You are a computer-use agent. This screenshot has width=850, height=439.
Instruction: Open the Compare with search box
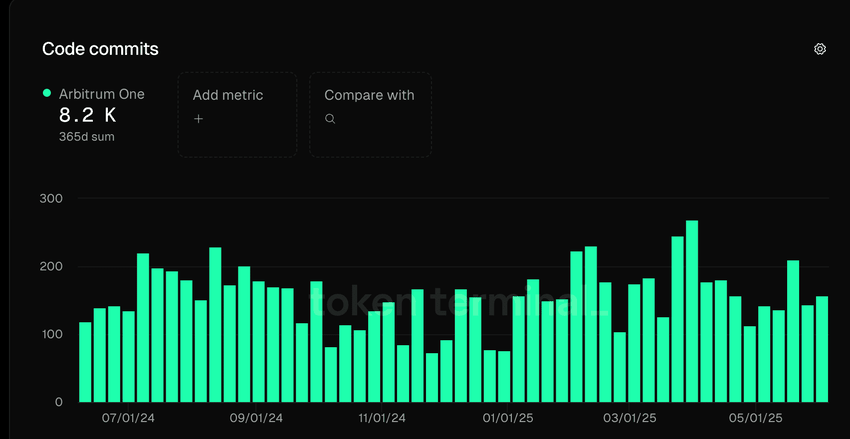point(370,115)
